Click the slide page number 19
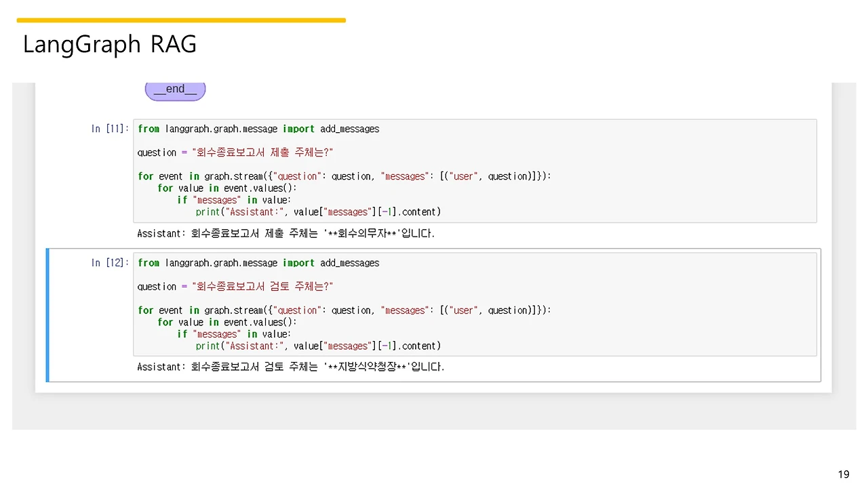 844,474
